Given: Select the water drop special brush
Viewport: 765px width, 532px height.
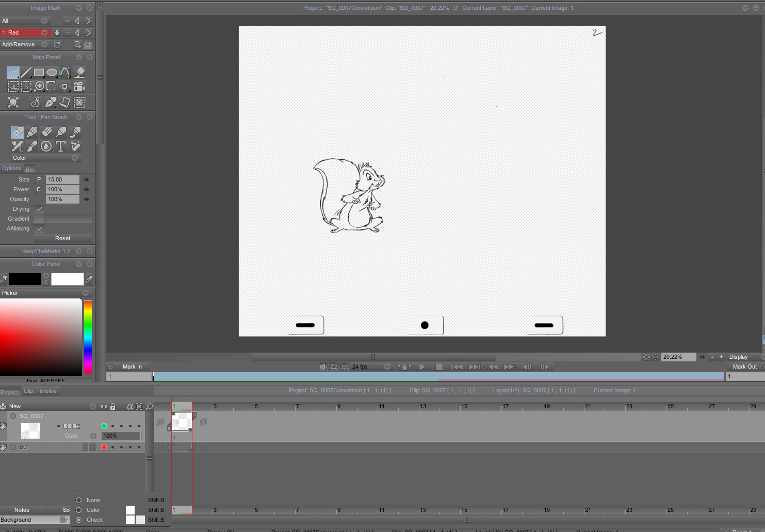Looking at the screenshot, I should 46,146.
